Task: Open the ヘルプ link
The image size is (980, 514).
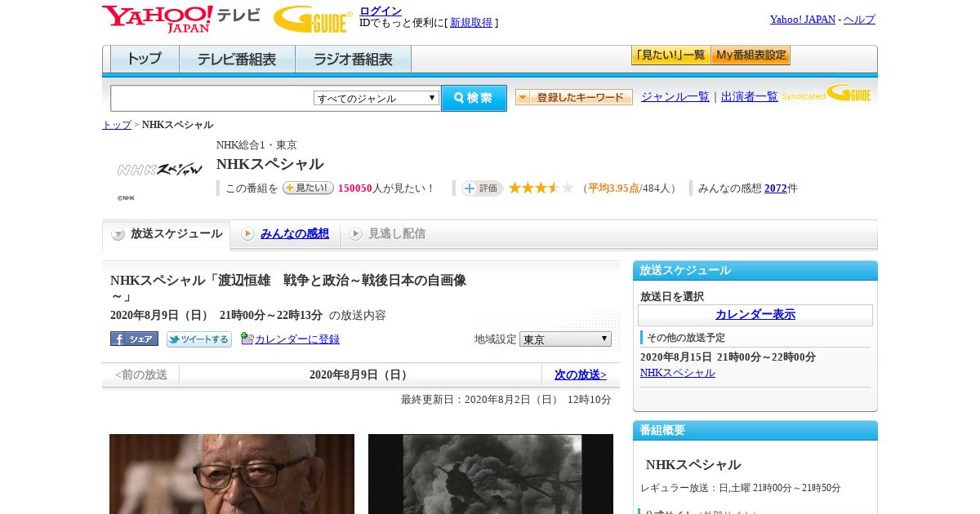Action: 859,20
